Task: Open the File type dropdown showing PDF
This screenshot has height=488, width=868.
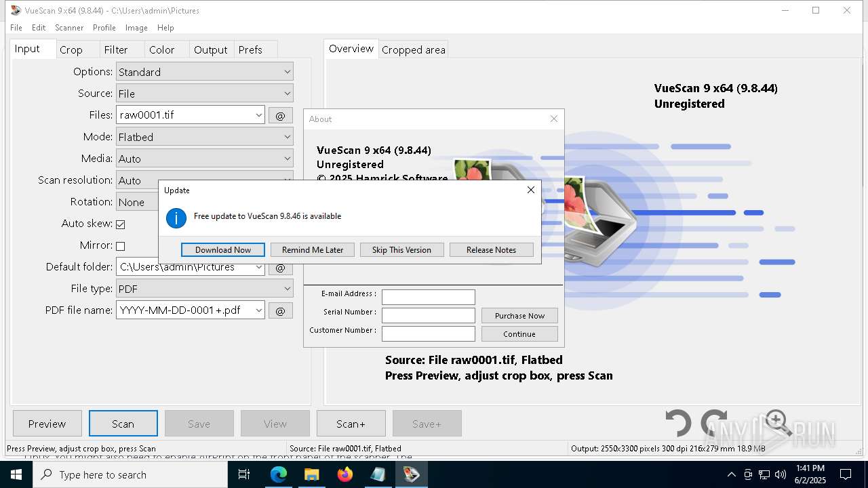Action: (x=205, y=289)
